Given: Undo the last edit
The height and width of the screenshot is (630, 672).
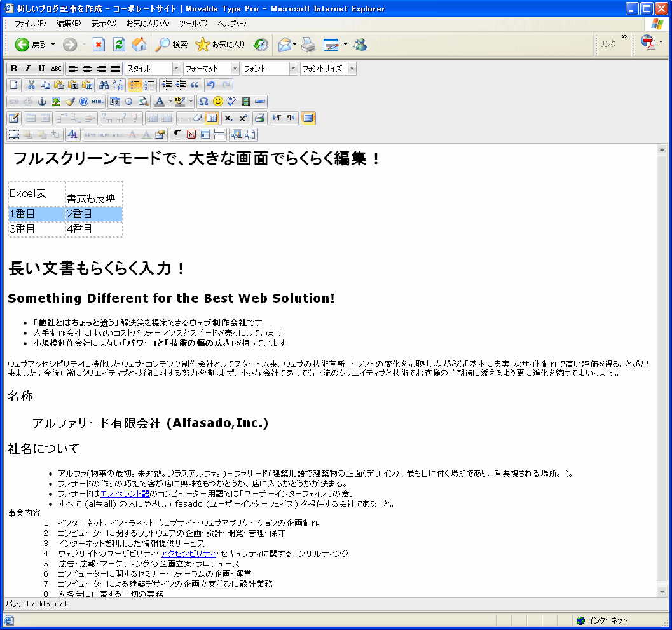Looking at the screenshot, I should (211, 85).
